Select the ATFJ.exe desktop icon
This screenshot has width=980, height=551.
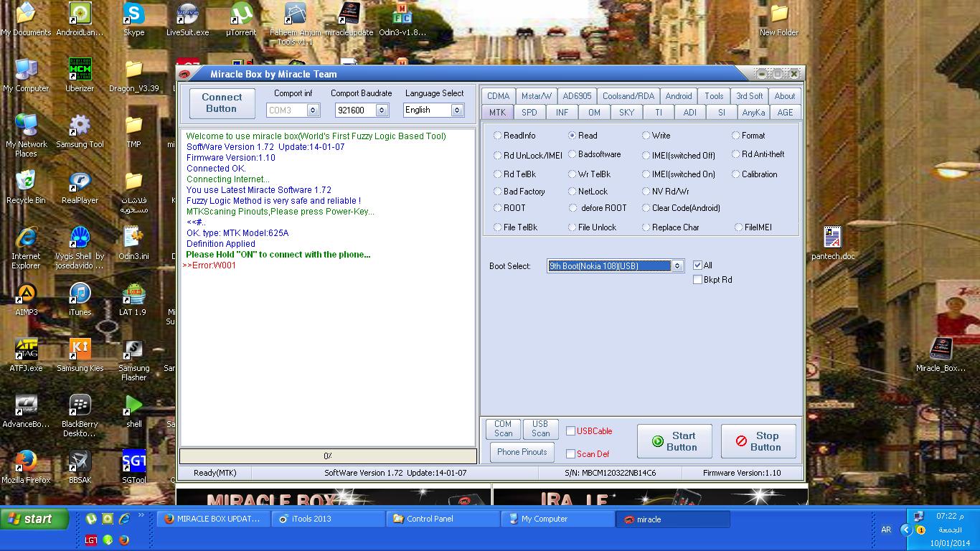(26, 355)
